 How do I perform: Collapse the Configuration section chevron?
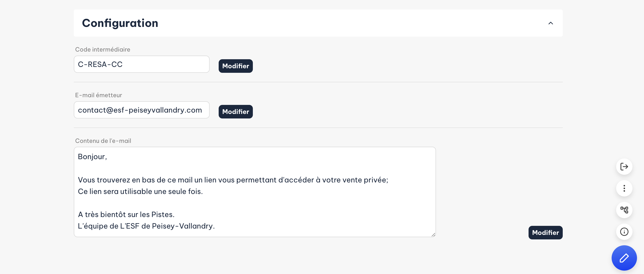click(551, 23)
